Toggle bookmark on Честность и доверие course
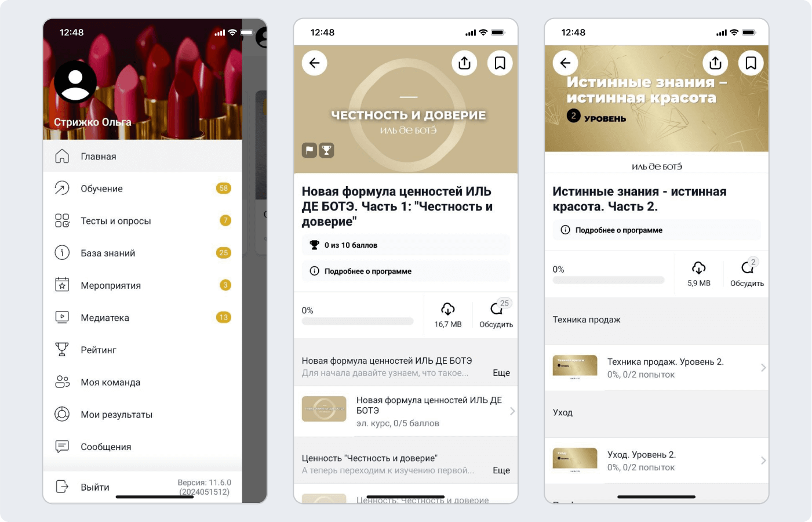Image resolution: width=812 pixels, height=522 pixels. (x=500, y=63)
